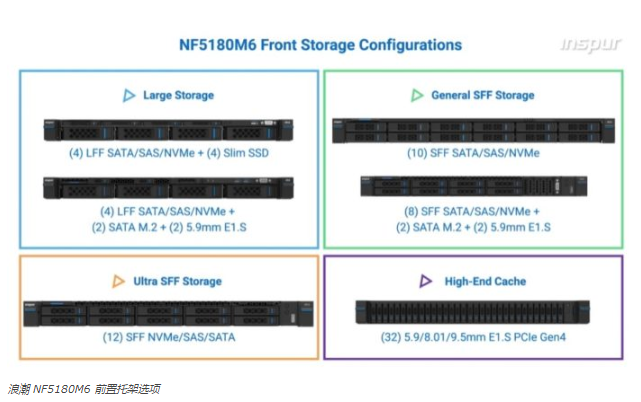Image resolution: width=641 pixels, height=402 pixels.
Task: Select the 8 SFF server chassis image
Action: [474, 186]
